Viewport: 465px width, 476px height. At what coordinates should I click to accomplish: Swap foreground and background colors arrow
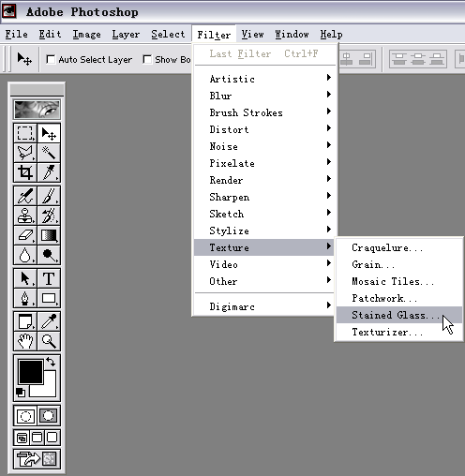pos(51,362)
